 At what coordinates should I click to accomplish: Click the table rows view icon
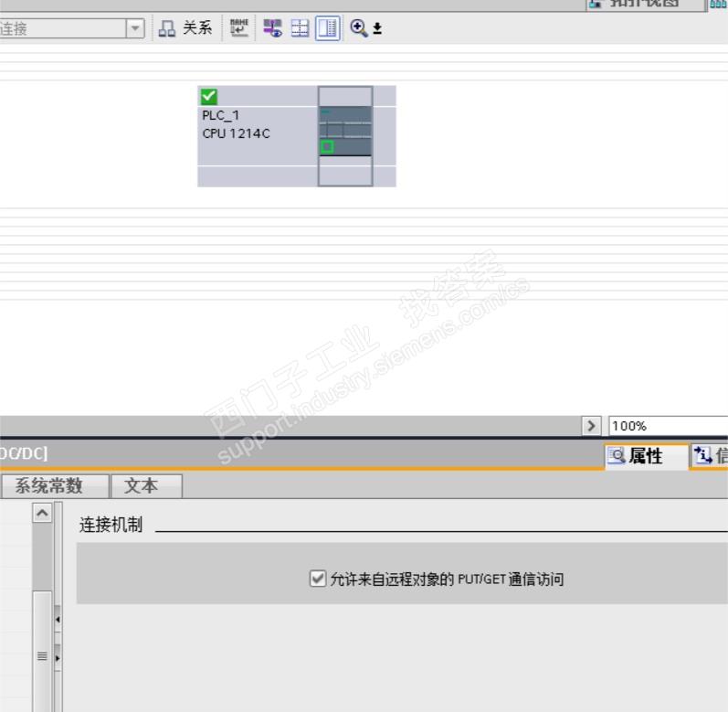pos(300,28)
